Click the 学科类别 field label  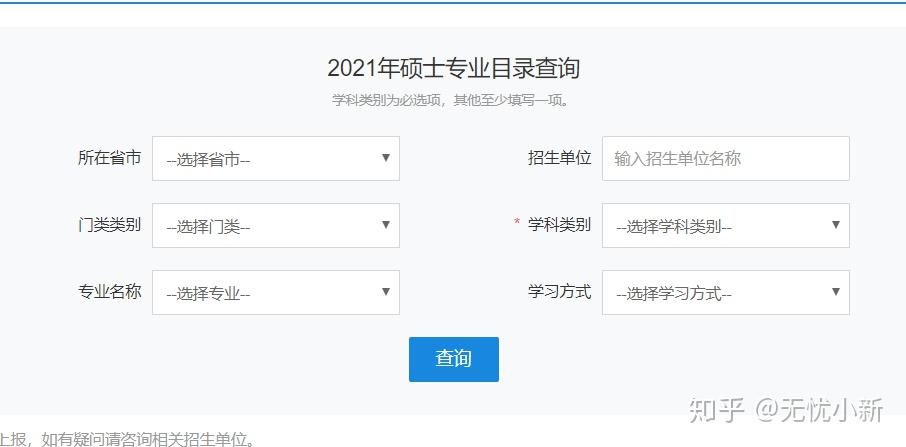559,225
